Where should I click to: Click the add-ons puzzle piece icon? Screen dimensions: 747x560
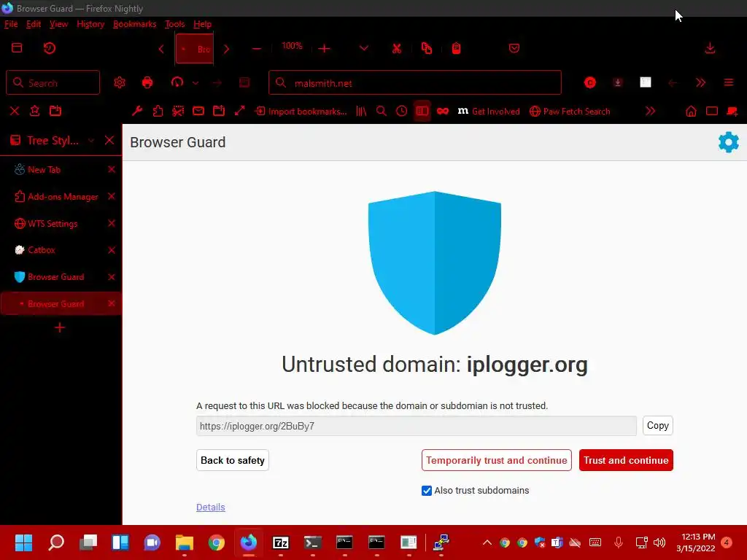point(158,111)
